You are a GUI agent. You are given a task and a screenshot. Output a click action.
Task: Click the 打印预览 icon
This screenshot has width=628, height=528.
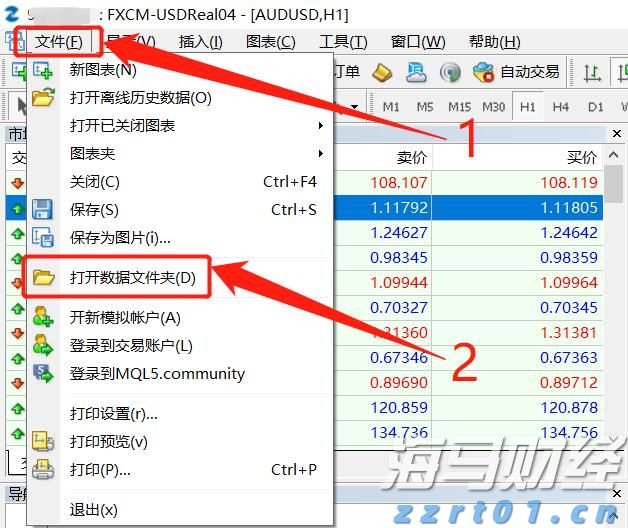point(42,442)
